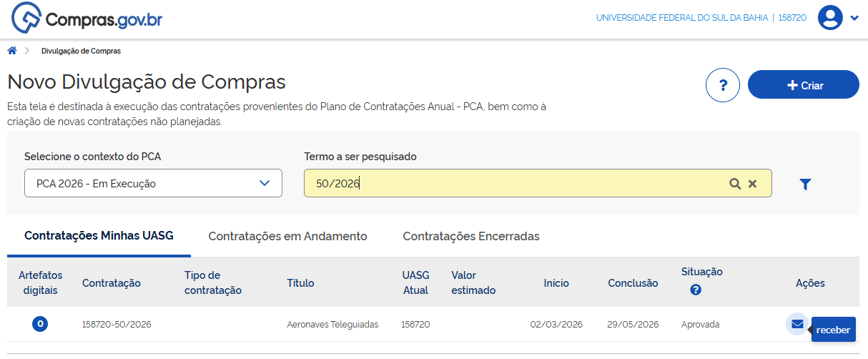Focus the search term input field
The width and height of the screenshot is (868, 359).
(x=515, y=184)
